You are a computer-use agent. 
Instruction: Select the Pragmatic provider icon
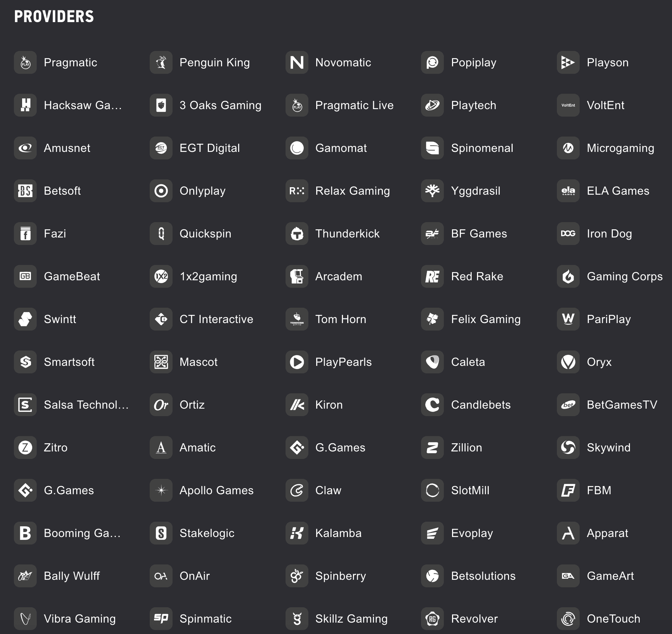(25, 62)
